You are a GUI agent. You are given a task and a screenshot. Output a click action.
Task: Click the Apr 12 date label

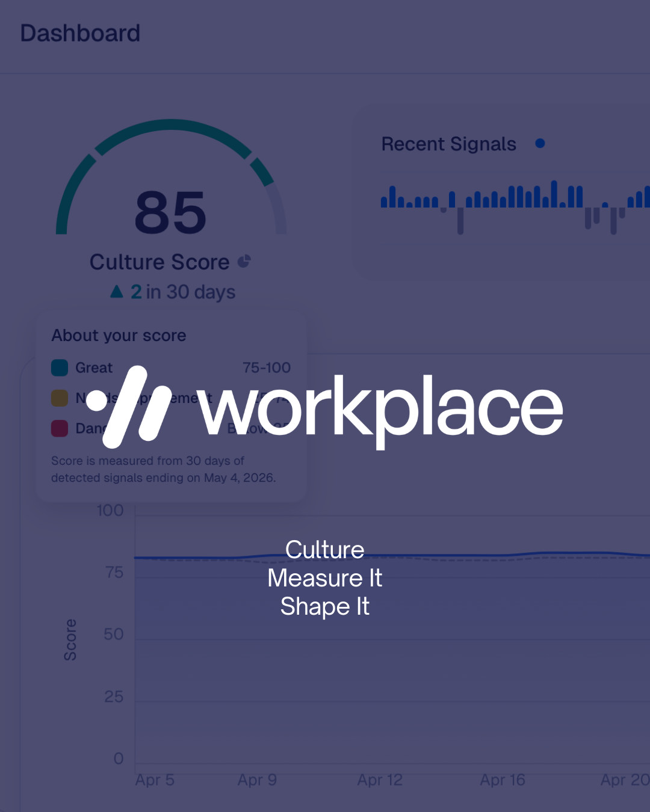point(380,780)
